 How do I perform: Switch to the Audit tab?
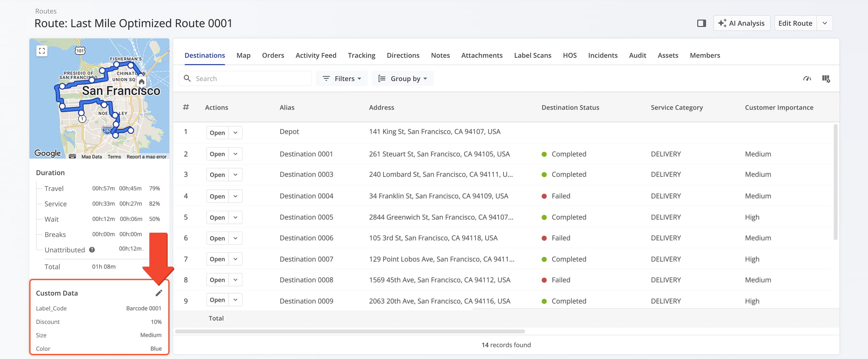[637, 55]
